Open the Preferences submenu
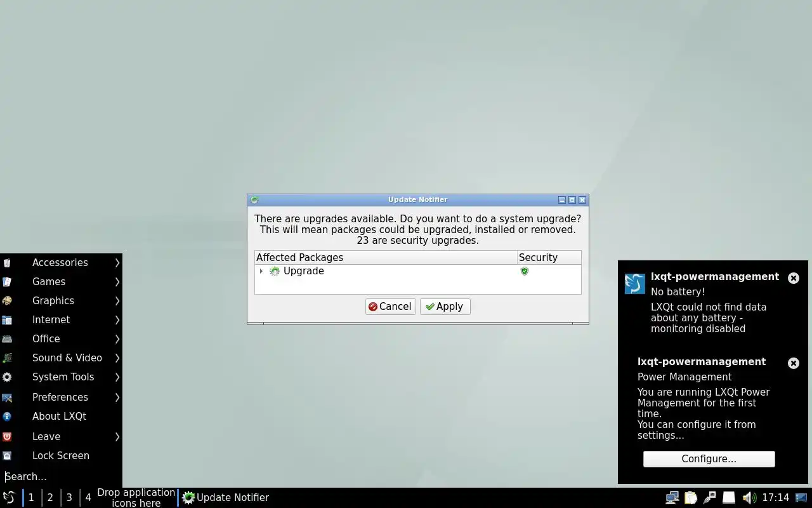The height and width of the screenshot is (508, 812). (61, 397)
